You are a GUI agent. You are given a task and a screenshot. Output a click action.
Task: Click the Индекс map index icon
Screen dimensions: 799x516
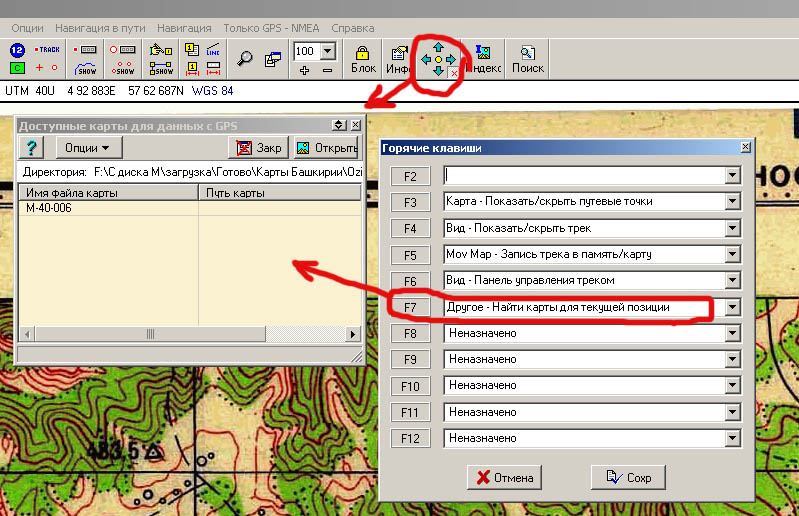(484, 58)
